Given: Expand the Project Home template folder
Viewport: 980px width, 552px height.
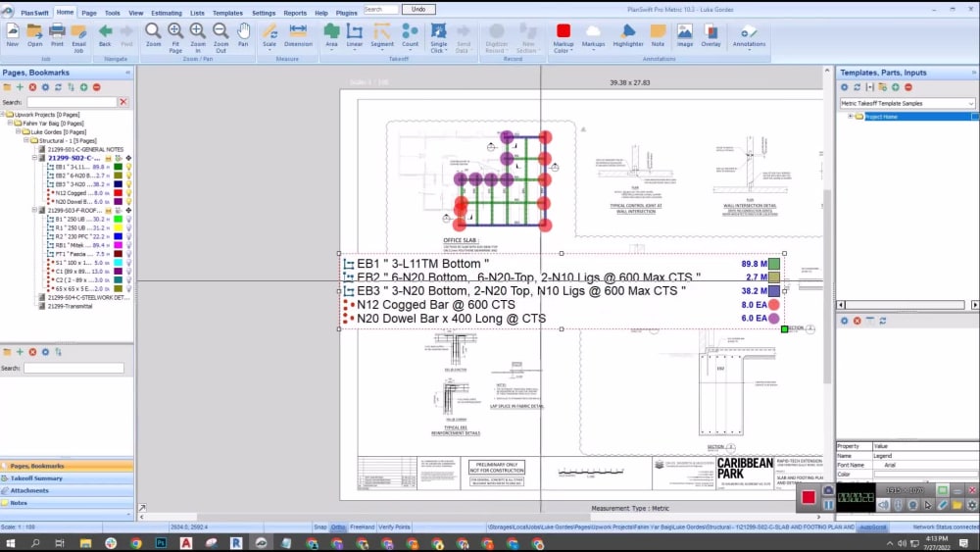Looking at the screenshot, I should tap(850, 117).
